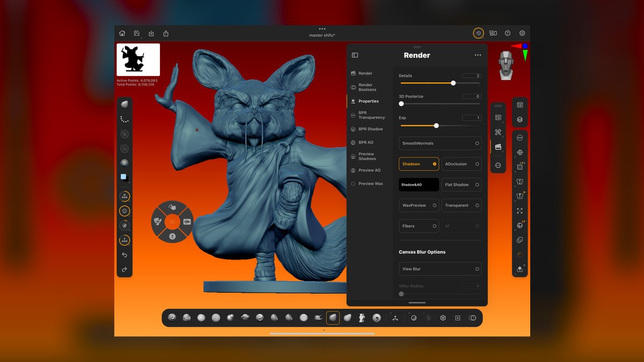This screenshot has height=362, width=644.
Task: Click the minus circle icon in the mini panel
Action: 498,165
